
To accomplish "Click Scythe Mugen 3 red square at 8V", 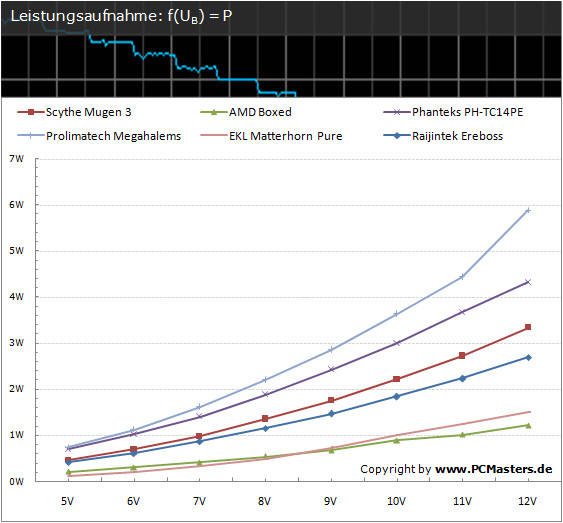I will click(265, 419).
